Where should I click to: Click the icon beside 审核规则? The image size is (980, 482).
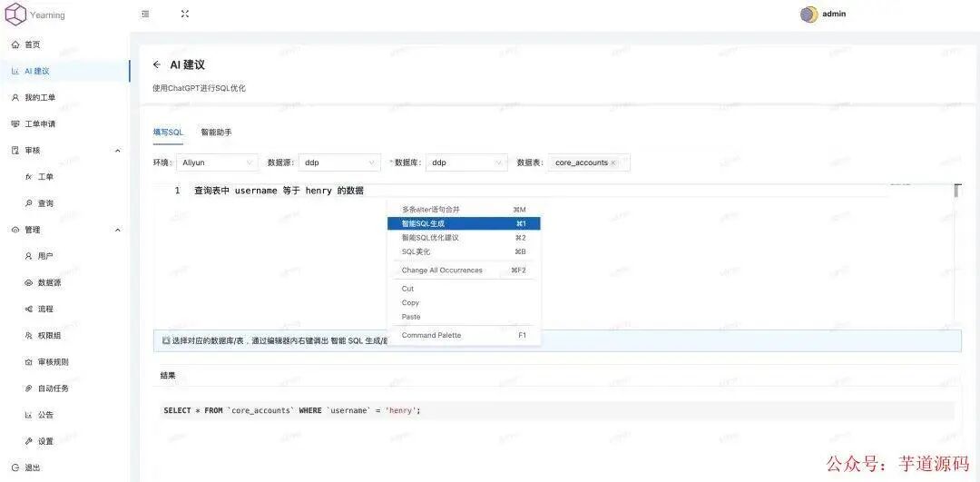(29, 362)
